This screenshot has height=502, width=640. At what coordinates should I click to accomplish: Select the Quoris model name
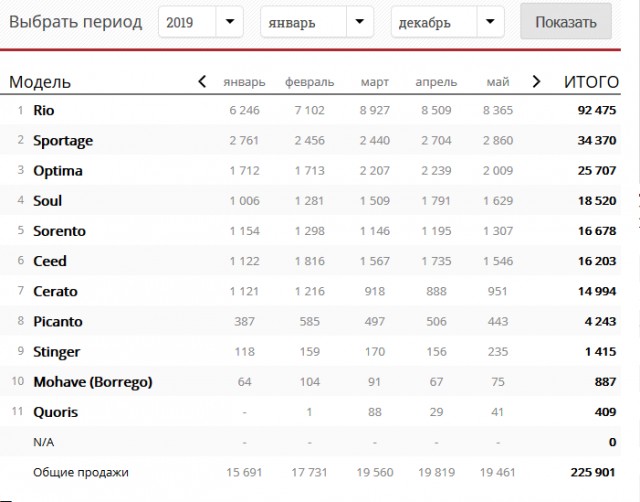(x=56, y=412)
